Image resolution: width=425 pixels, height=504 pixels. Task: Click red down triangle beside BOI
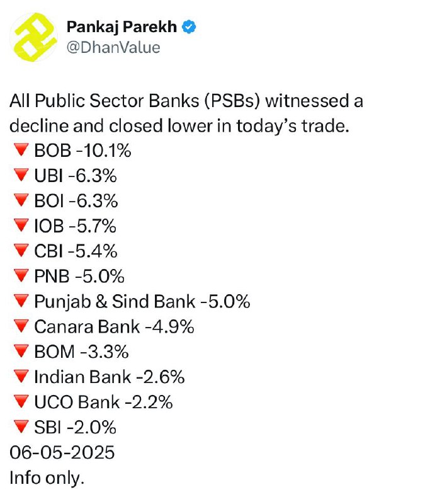point(21,200)
